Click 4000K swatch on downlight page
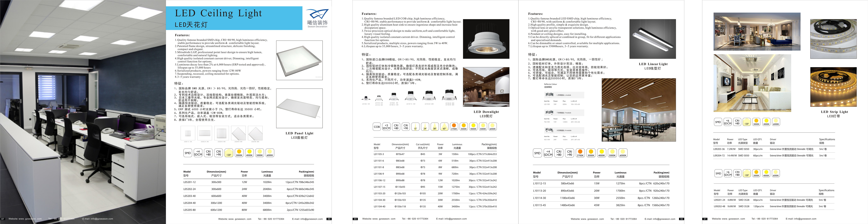Screen dimensions: 868x224 (473, 127)
